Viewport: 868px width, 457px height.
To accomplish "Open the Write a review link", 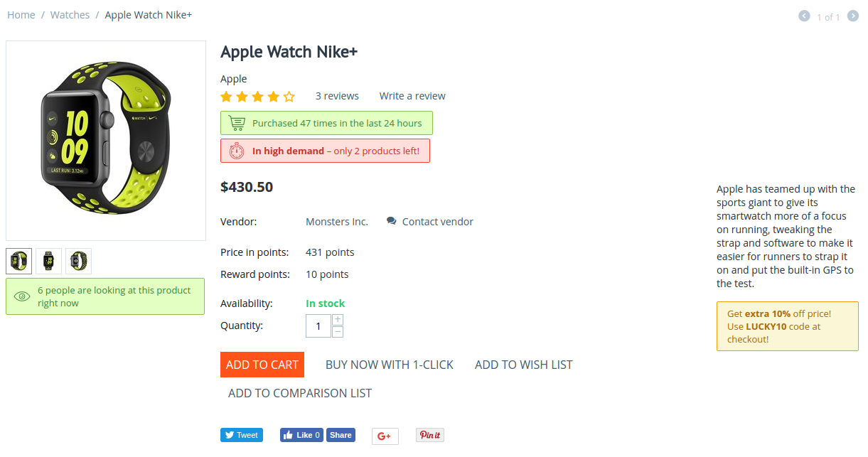I will 412,96.
